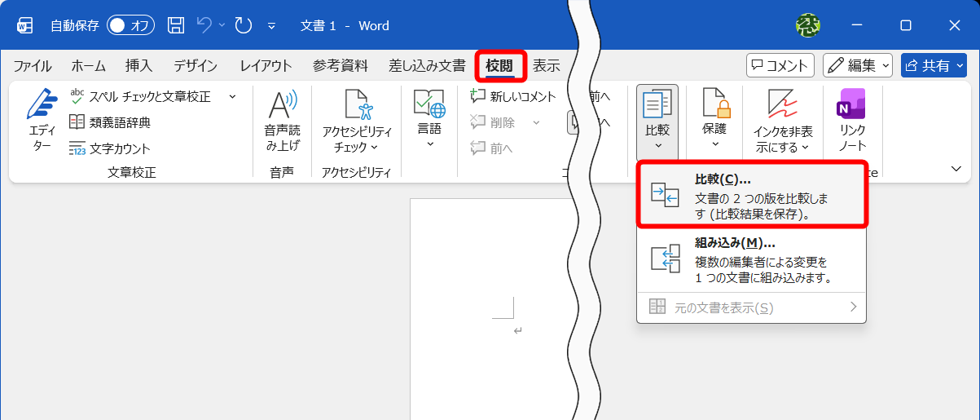Open the Quick Access Toolbar customize dropdown
Image resolution: width=980 pixels, height=420 pixels.
[x=271, y=26]
